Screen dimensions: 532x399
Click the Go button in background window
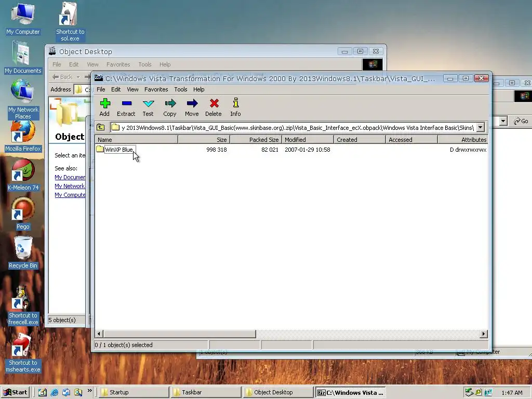pyautogui.click(x=521, y=121)
